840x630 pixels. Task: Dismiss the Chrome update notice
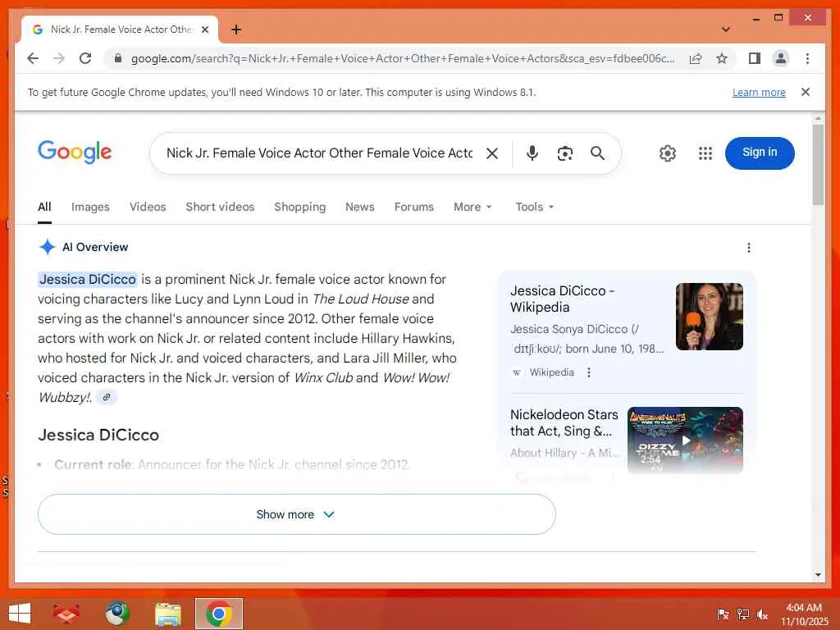[x=806, y=92]
